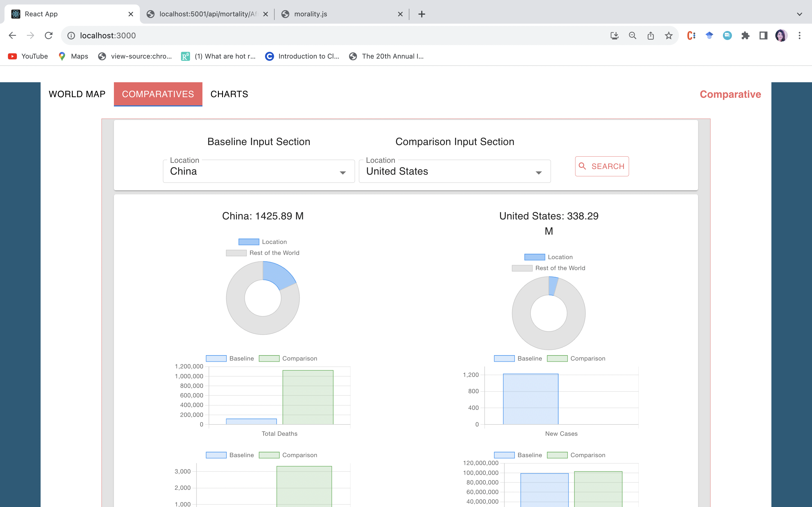Open the Baseline Location dropdown showing China
This screenshot has height=507, width=812.
click(259, 171)
